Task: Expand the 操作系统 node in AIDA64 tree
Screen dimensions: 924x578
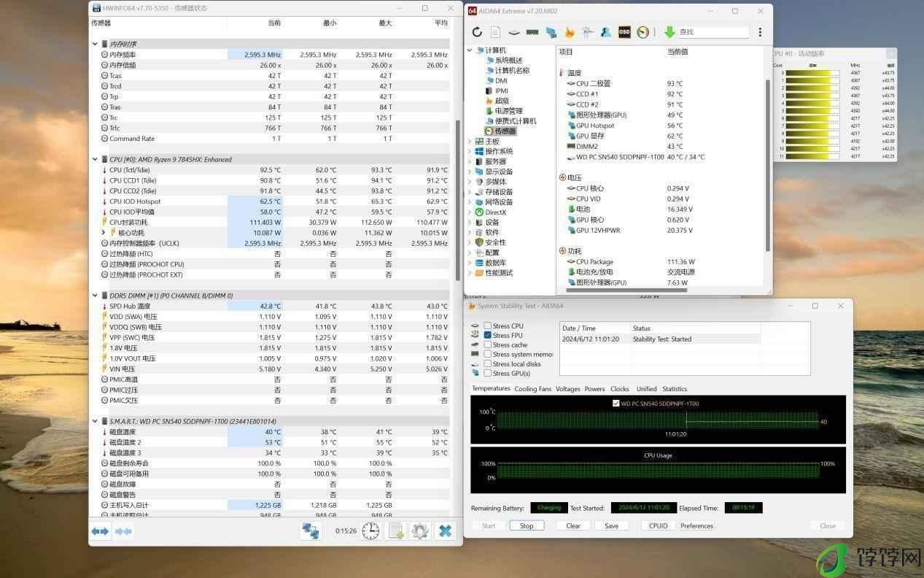Action: tap(470, 152)
